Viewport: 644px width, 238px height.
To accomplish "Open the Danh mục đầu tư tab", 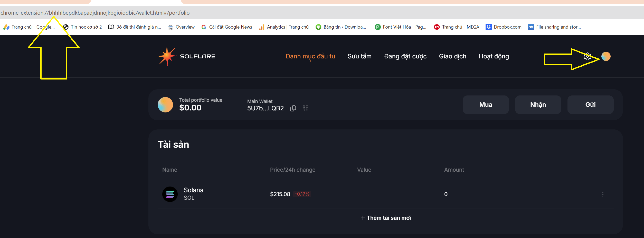I will pyautogui.click(x=310, y=56).
